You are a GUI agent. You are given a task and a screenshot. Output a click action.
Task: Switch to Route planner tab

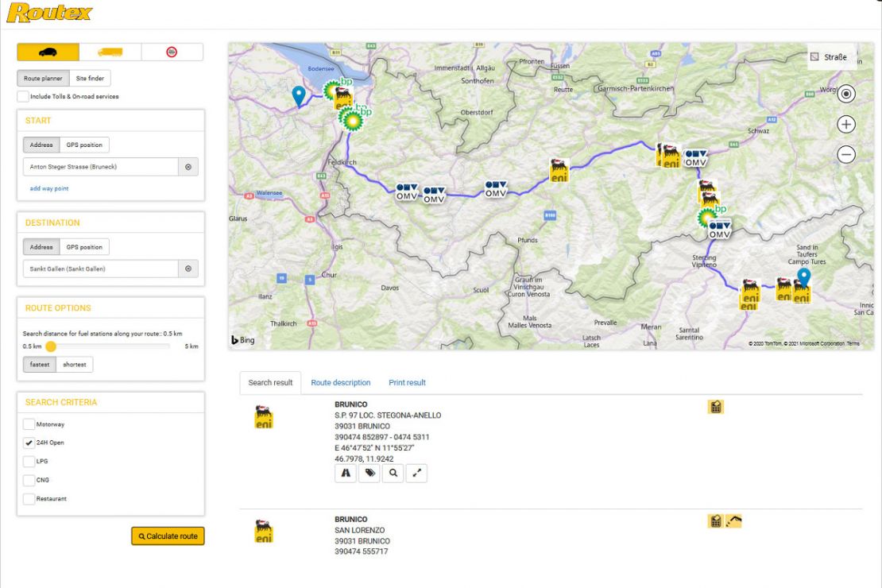(x=44, y=78)
